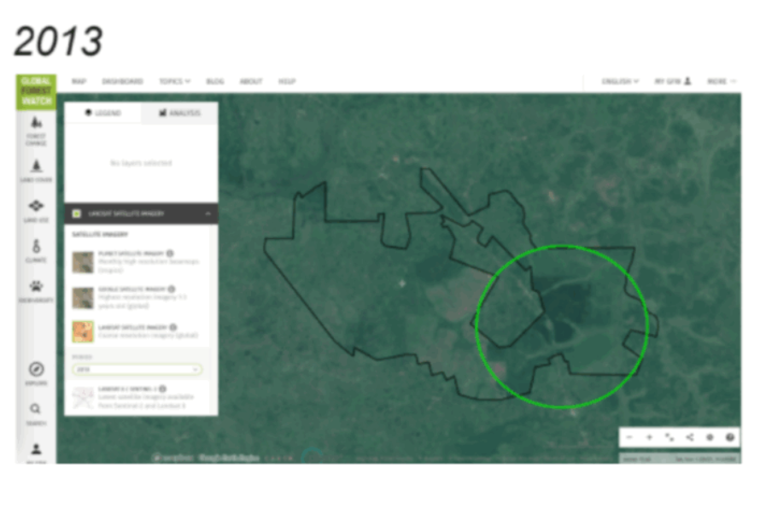Switch to the Legend tab
Viewport: 766px width, 532px height.
point(103,113)
